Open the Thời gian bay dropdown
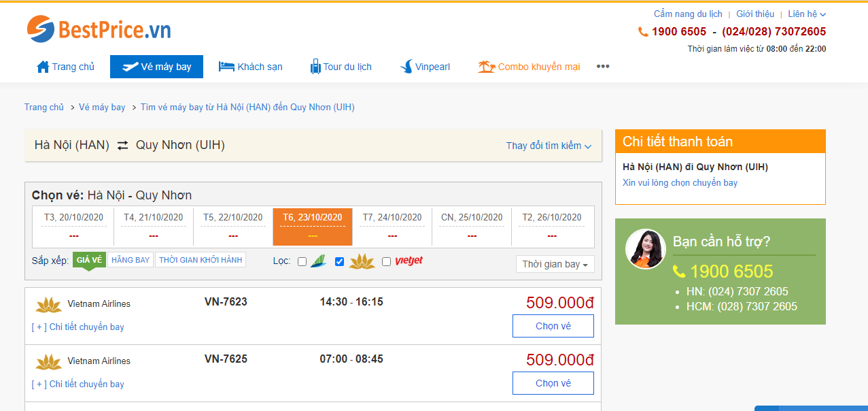 555,264
